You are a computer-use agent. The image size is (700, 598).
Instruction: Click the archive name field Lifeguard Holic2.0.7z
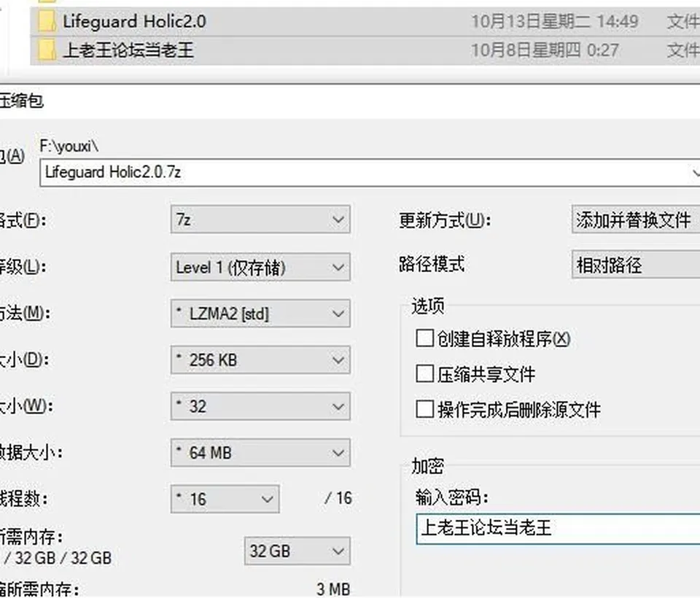370,172
